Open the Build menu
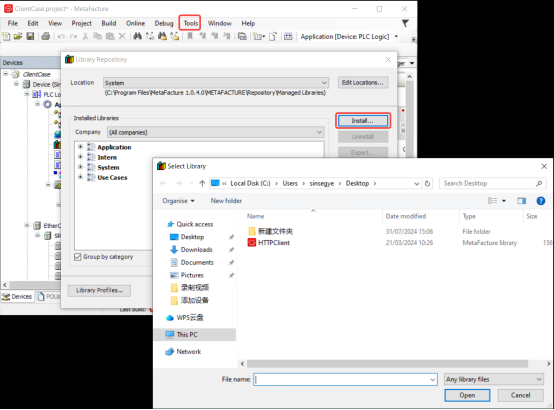 tap(108, 23)
